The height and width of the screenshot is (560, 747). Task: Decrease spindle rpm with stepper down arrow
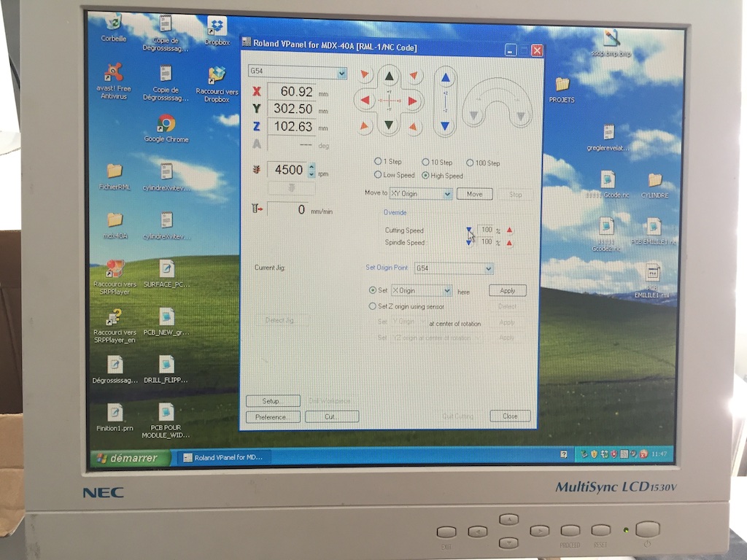(x=311, y=174)
